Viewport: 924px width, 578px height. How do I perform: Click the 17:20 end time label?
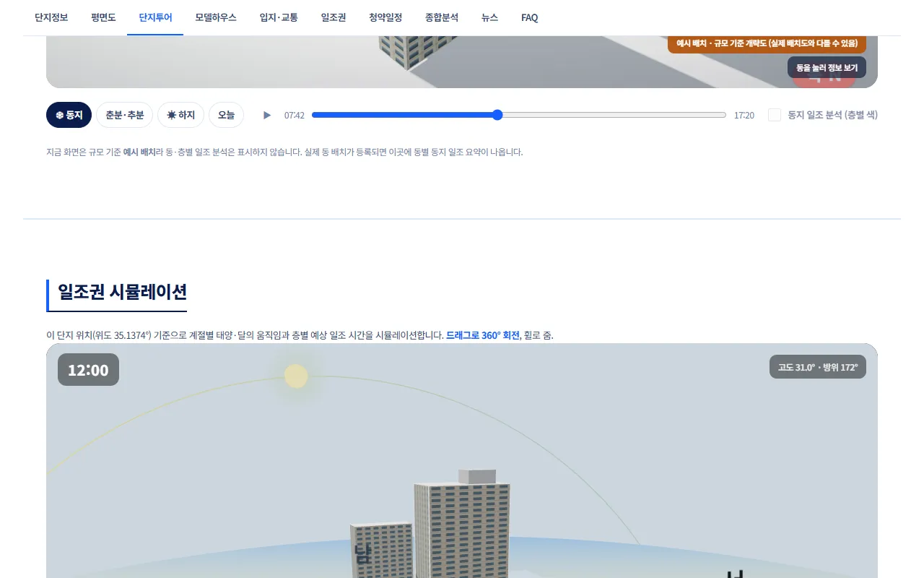[744, 116]
